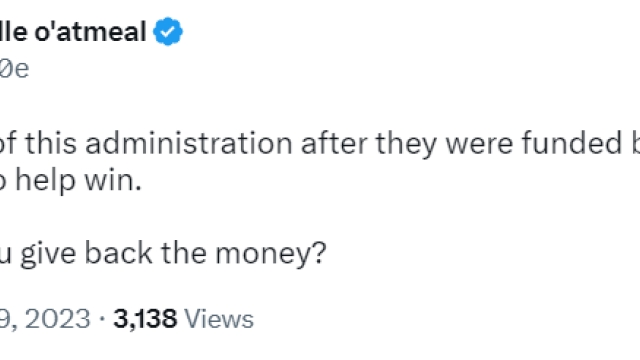
Task: Open the o'atmeal display name profile
Action: 73,31
